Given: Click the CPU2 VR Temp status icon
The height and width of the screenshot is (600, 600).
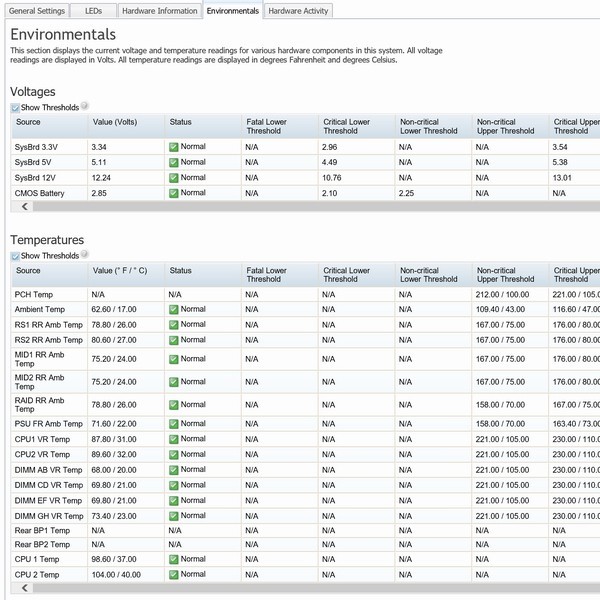Looking at the screenshot, I should [173, 455].
